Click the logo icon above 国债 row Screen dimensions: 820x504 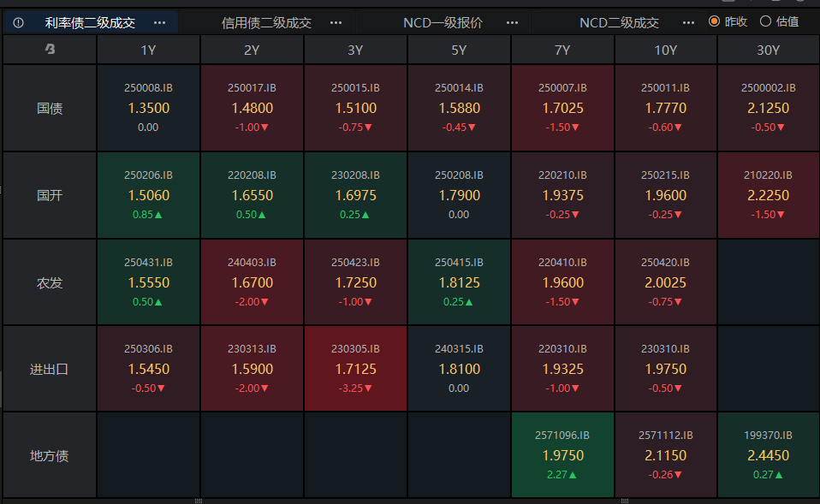[x=50, y=50]
